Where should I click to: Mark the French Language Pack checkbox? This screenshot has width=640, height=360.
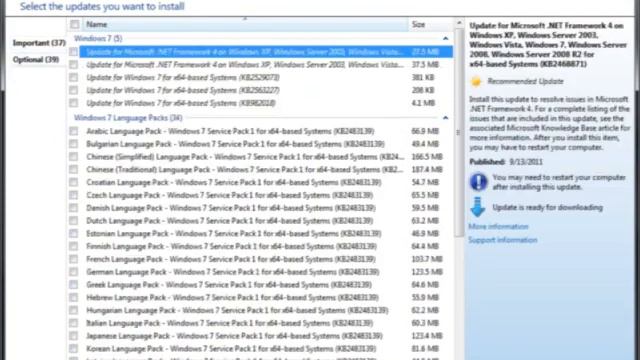73,259
